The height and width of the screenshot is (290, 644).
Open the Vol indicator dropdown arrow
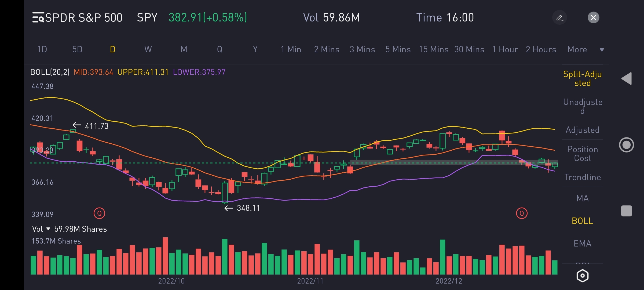(x=48, y=229)
